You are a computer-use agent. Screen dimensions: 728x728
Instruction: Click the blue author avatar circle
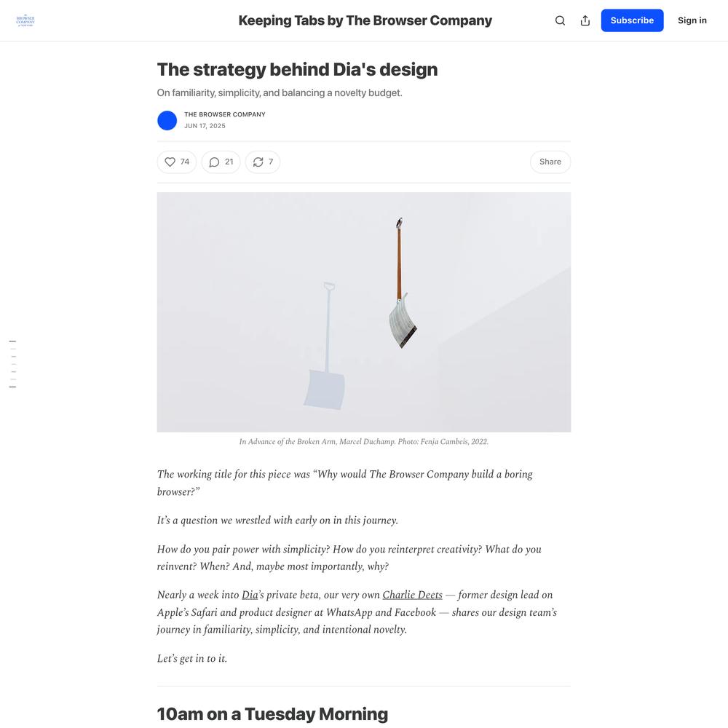pyautogui.click(x=167, y=120)
